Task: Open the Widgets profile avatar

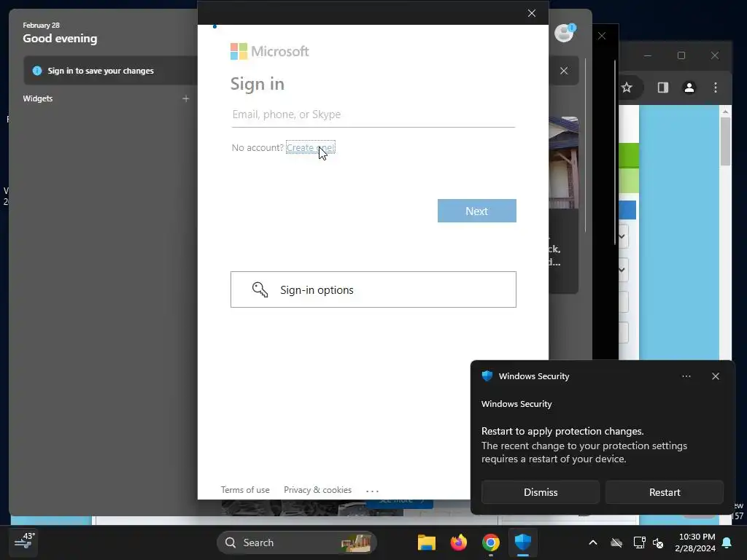Action: (565, 33)
